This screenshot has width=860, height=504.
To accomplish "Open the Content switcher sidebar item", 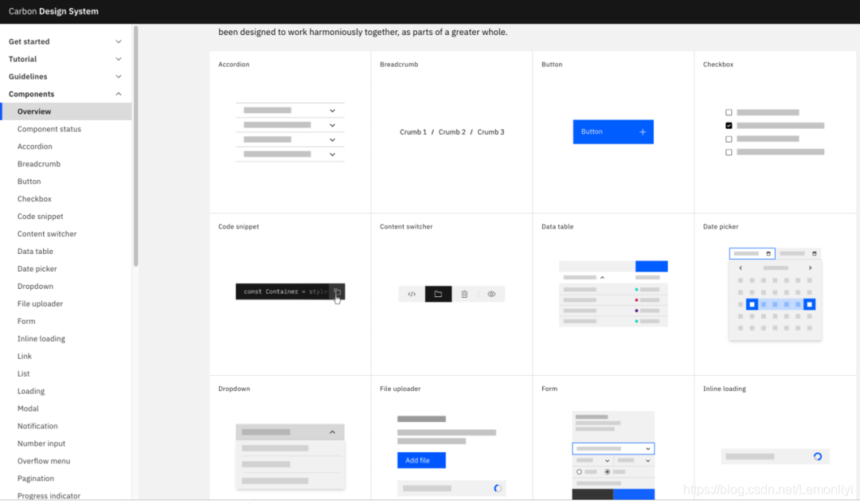I will 47,234.
